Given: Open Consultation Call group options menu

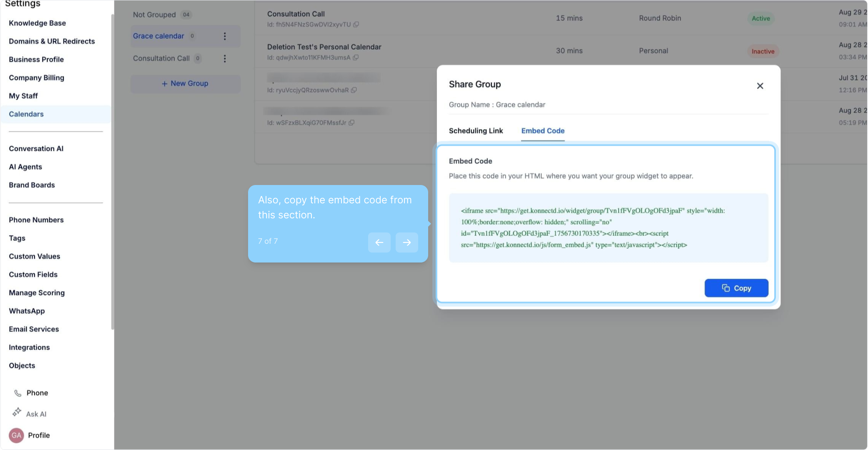Looking at the screenshot, I should [225, 59].
